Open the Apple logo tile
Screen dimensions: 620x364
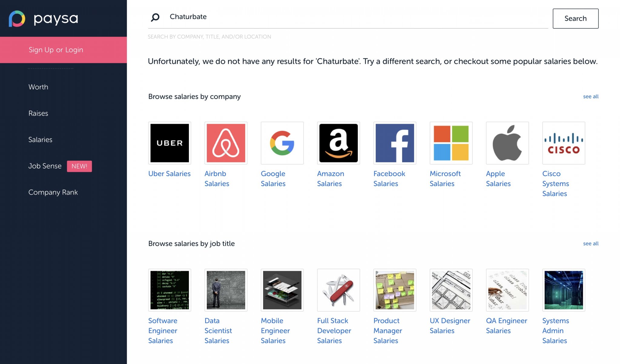tap(507, 143)
